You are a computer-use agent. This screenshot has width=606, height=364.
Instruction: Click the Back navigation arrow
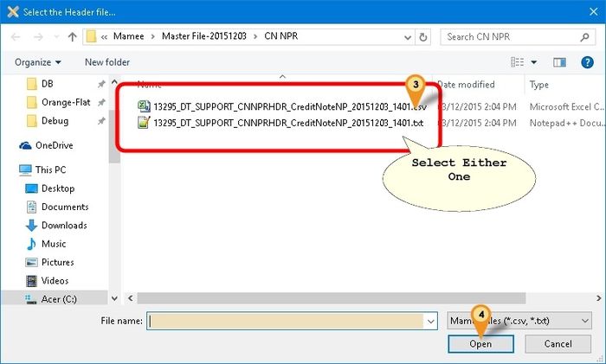pyautogui.click(x=16, y=38)
